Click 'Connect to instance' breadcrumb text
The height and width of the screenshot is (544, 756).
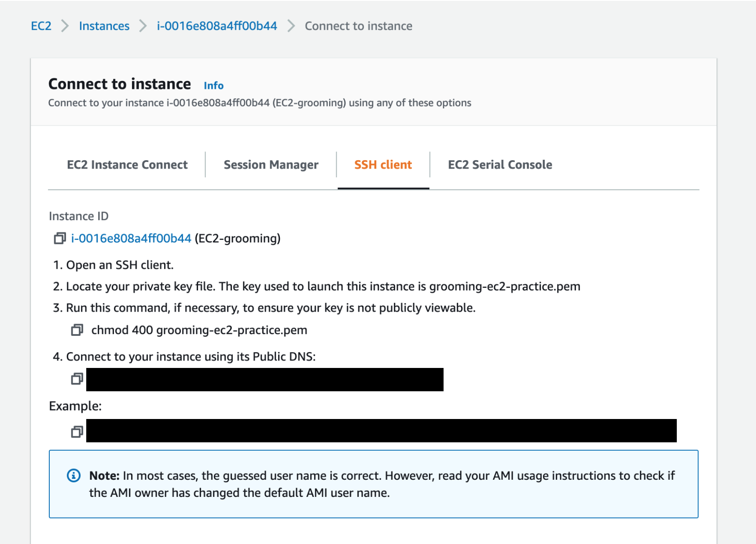pos(359,26)
